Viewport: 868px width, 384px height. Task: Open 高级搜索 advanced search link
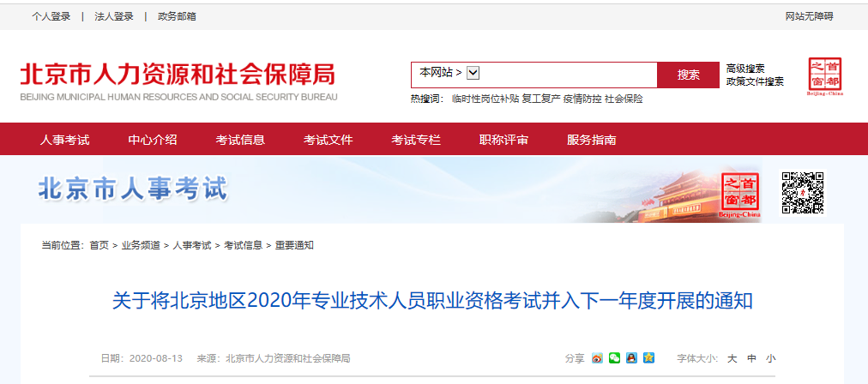[x=745, y=69]
